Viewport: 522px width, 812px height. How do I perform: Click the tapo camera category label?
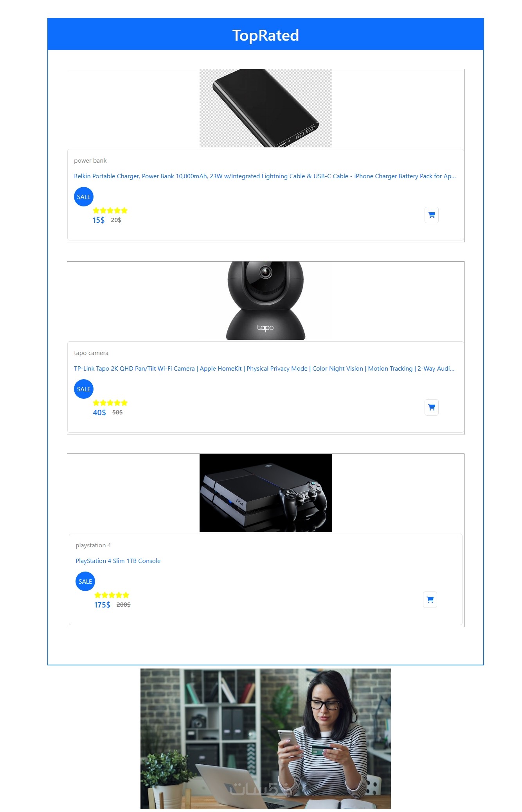click(x=91, y=353)
